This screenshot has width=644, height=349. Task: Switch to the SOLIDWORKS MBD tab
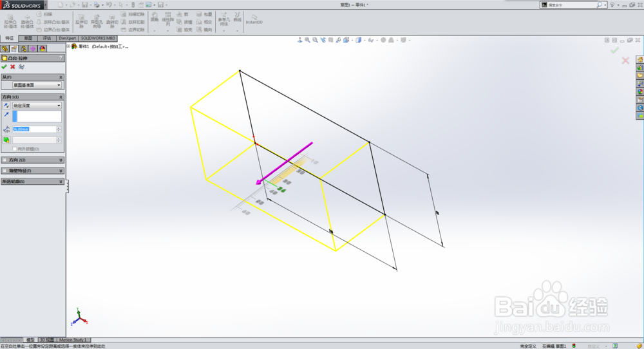pyautogui.click(x=98, y=38)
